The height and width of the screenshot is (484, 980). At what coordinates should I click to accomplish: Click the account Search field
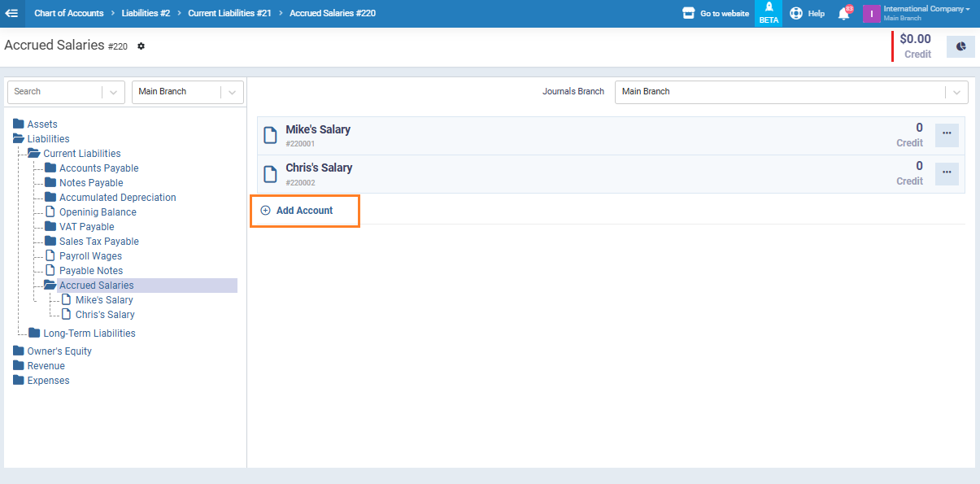point(55,92)
